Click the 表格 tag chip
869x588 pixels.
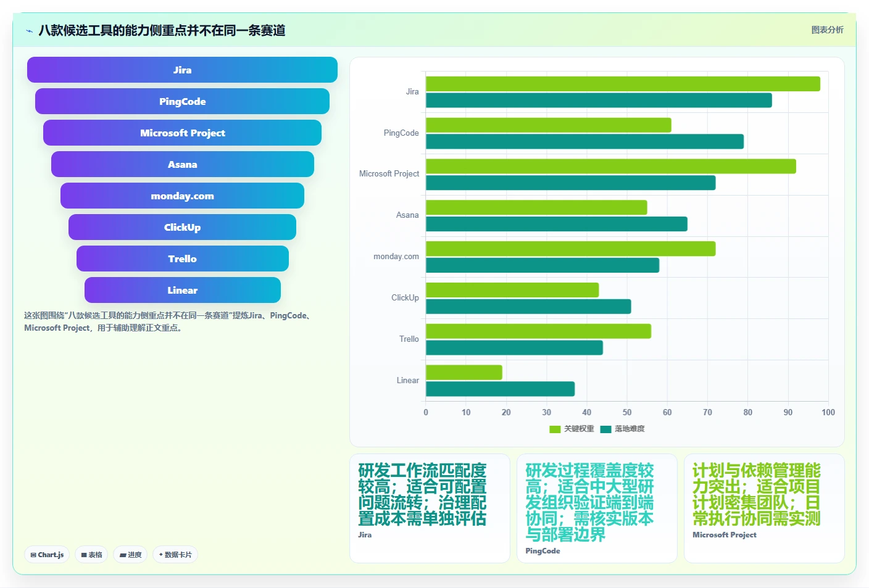click(x=91, y=555)
